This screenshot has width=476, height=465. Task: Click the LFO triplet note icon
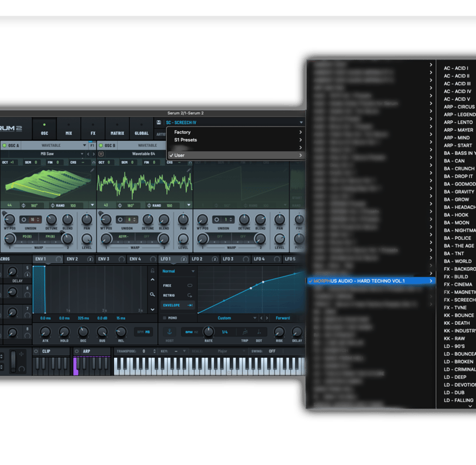[x=245, y=332]
